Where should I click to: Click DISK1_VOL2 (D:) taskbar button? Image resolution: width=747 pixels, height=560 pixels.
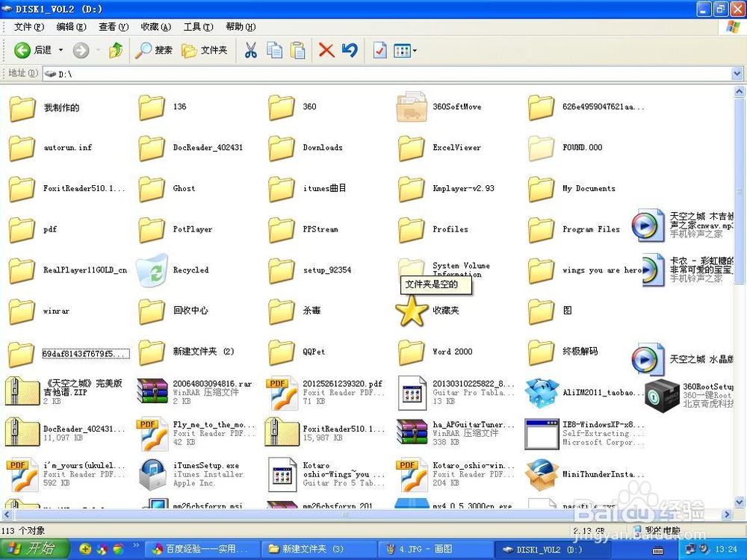click(x=552, y=549)
